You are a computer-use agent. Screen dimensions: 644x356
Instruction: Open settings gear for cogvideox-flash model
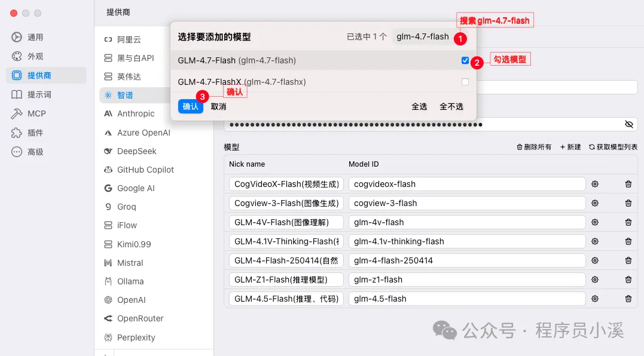tap(595, 184)
